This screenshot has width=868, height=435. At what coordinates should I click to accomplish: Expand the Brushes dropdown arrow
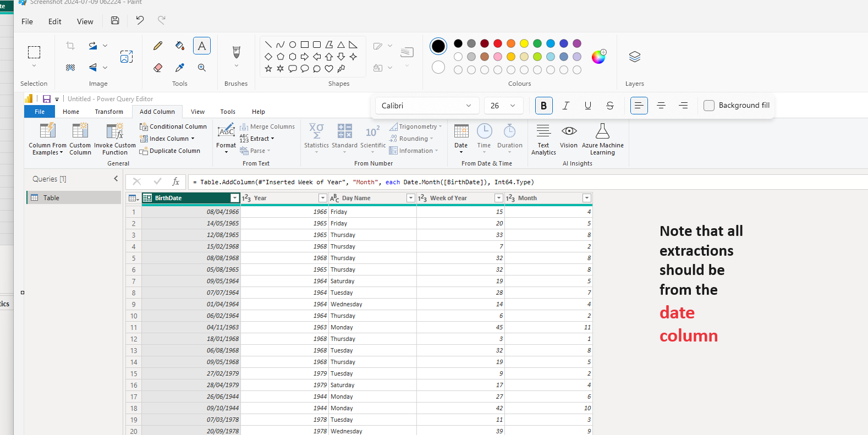[237, 66]
